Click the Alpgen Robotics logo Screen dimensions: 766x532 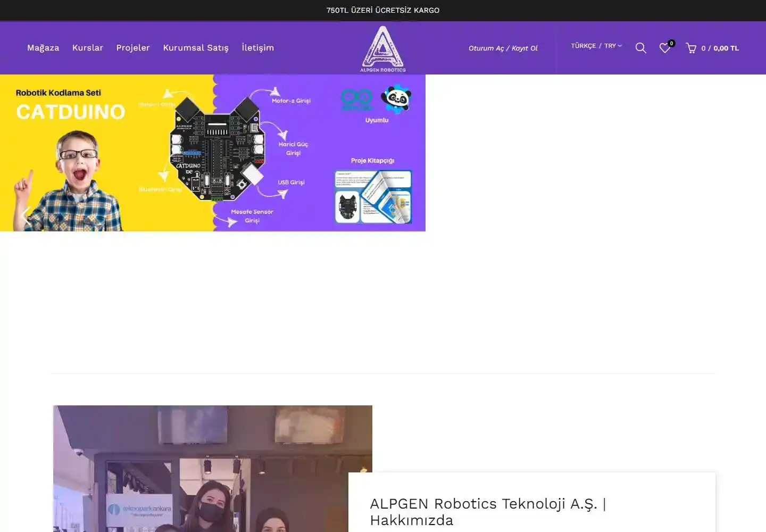383,48
